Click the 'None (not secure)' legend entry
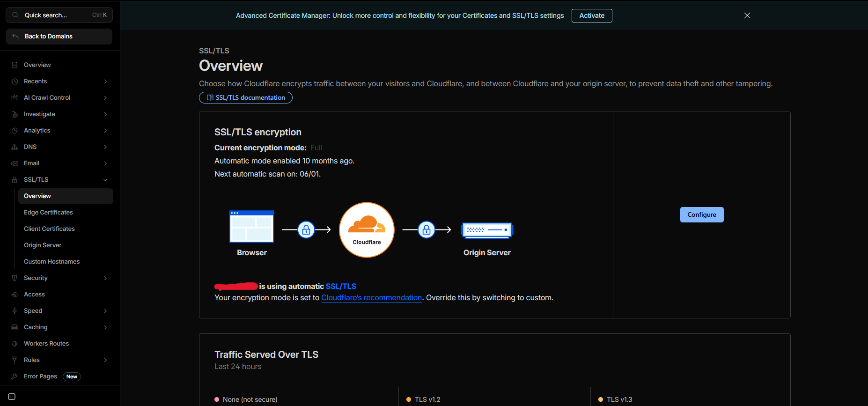Viewport: 868px width, 406px height. [246, 399]
